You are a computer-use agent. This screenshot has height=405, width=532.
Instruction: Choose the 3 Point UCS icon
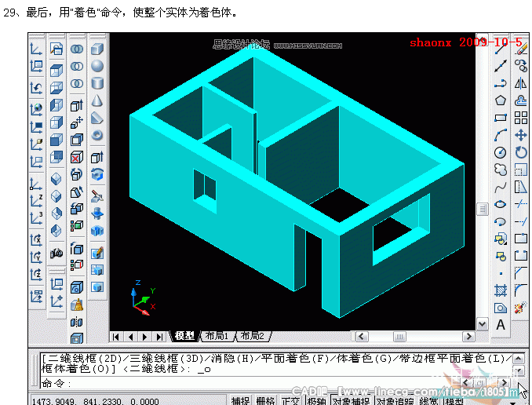coord(36,218)
